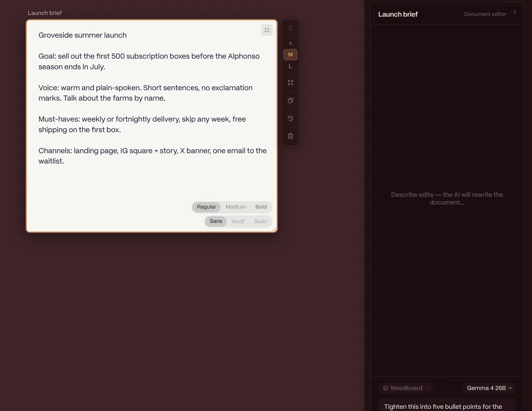The image size is (532, 411).
Task: Click the prompt box starting "Tighten this into five"
Action: [x=447, y=405]
